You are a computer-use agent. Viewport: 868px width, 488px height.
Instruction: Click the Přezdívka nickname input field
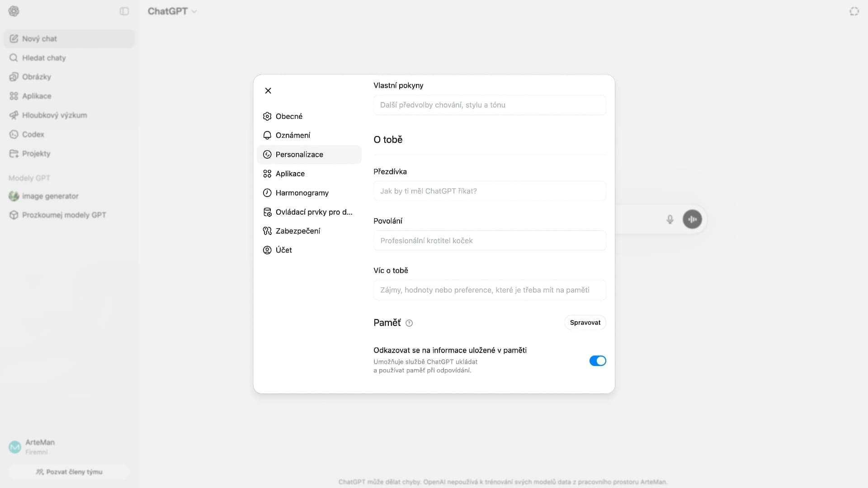(489, 191)
